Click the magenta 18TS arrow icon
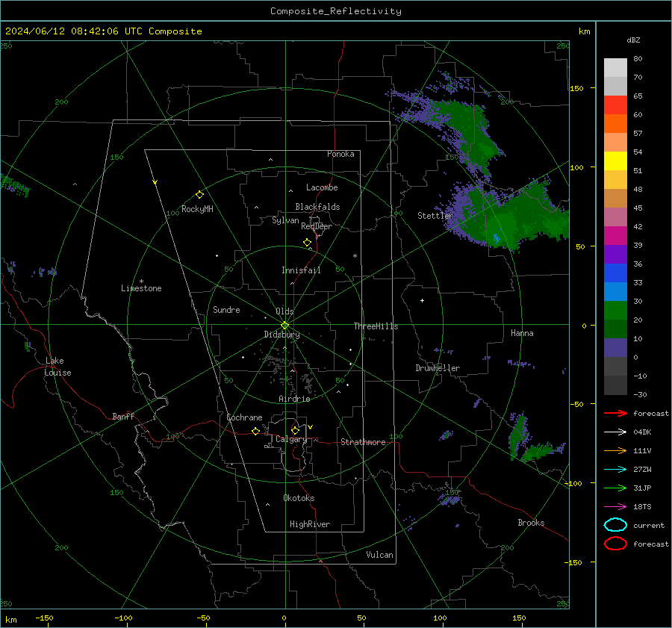Image resolution: width=672 pixels, height=628 pixels. pos(615,507)
